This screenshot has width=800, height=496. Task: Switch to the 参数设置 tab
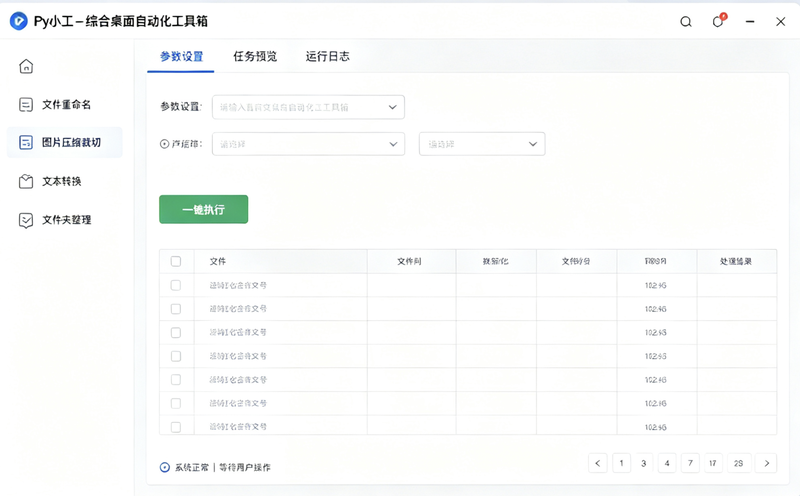point(181,56)
